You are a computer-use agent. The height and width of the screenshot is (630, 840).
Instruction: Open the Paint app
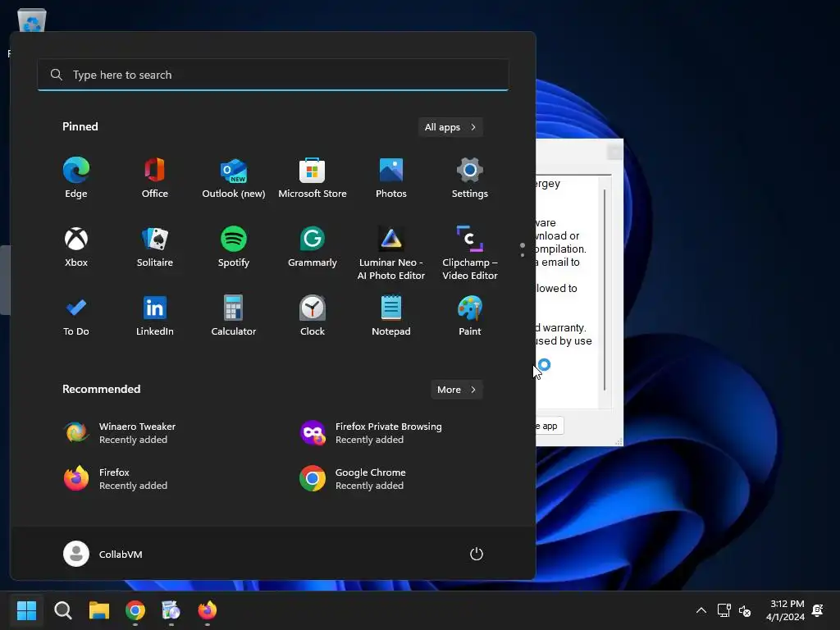470,316
